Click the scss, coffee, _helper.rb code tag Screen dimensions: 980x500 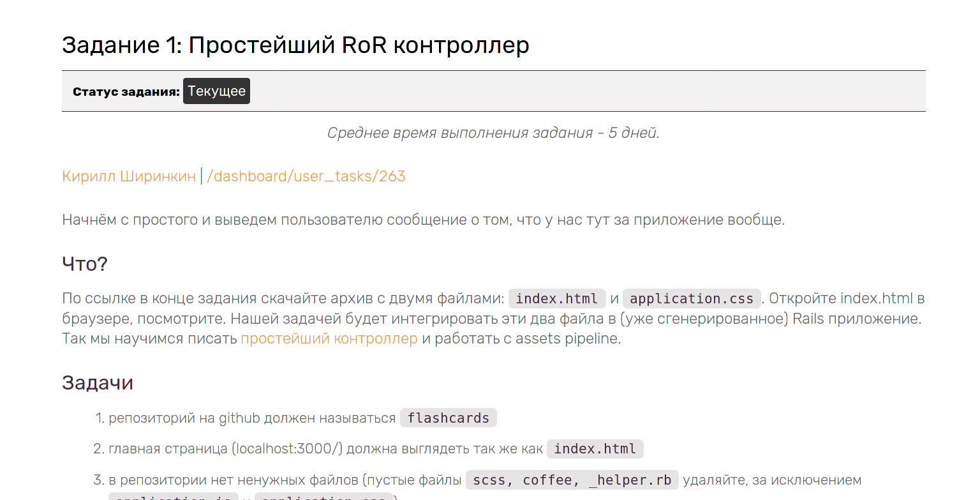pyautogui.click(x=572, y=480)
